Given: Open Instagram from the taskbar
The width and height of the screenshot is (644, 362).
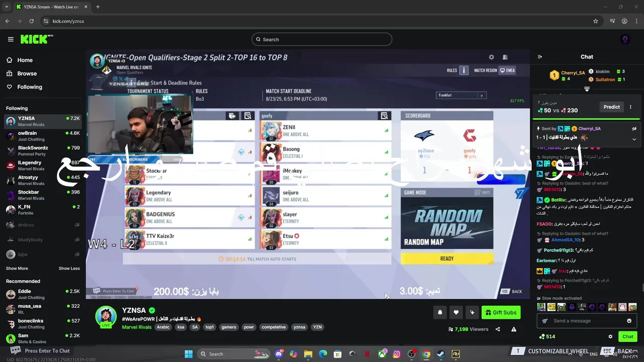Looking at the screenshot, I should [x=396, y=354].
